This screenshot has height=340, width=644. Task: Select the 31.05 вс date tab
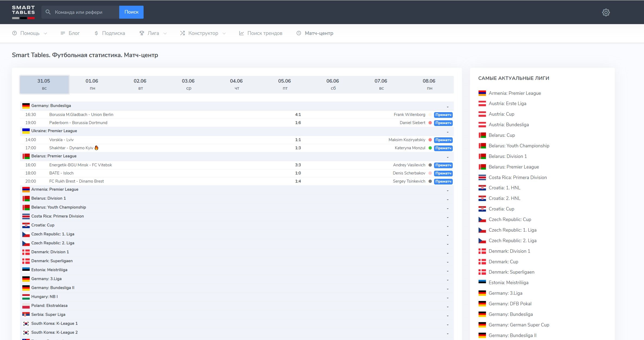[x=44, y=85]
